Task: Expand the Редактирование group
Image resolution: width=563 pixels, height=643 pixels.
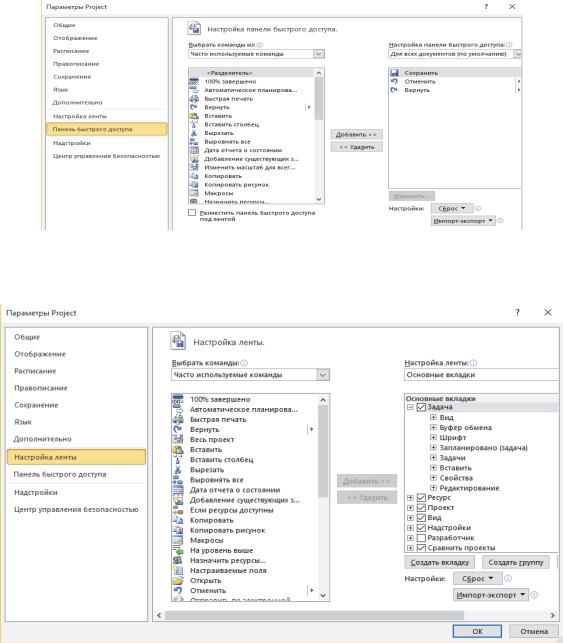Action: coord(433,488)
